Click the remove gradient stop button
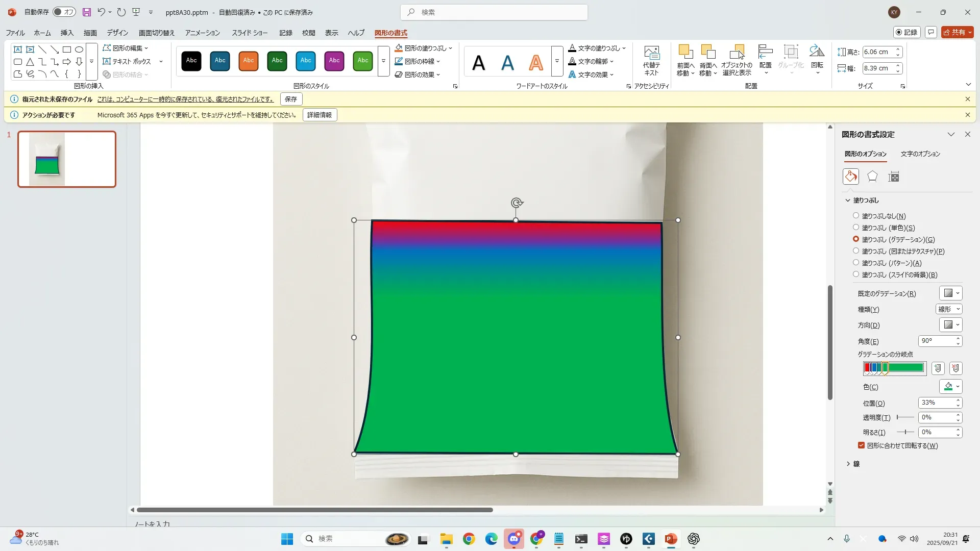The image size is (980, 551). click(x=955, y=368)
